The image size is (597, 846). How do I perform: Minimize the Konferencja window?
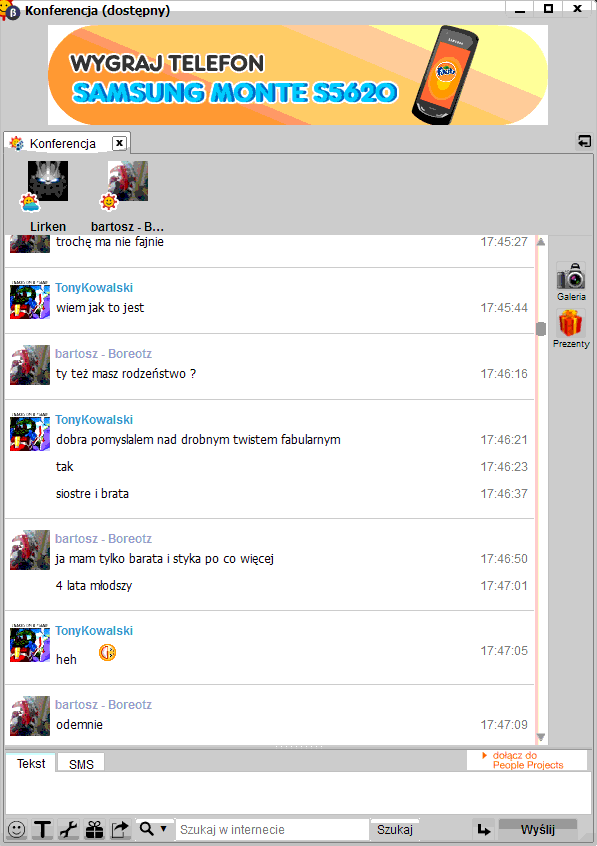coord(520,9)
